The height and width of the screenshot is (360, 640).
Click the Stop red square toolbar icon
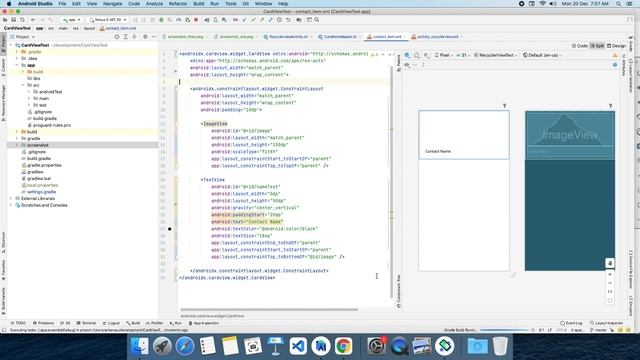click(196, 20)
